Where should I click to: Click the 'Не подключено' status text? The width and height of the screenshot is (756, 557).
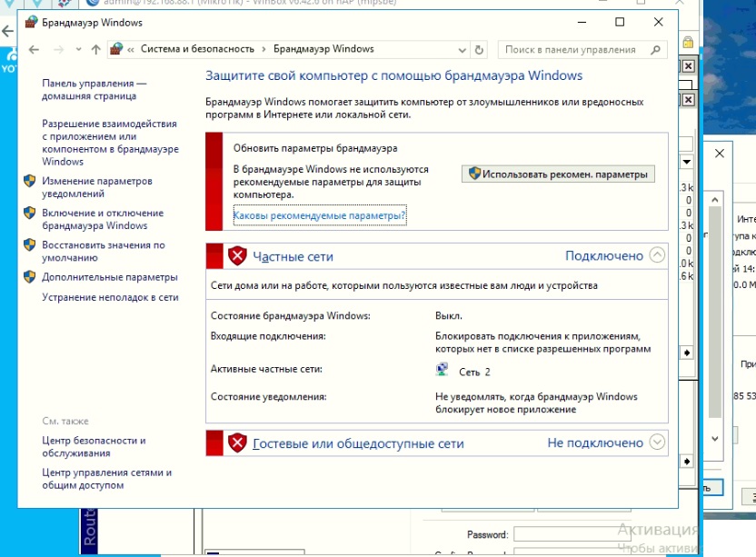pyautogui.click(x=595, y=443)
